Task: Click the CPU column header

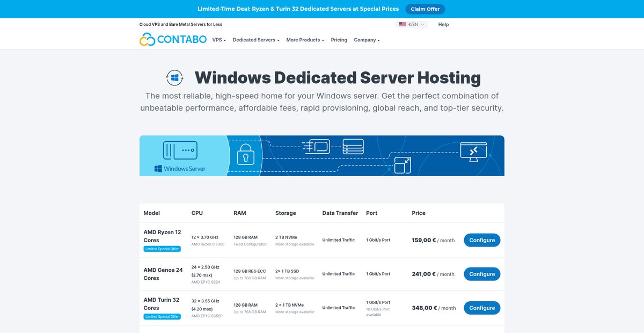Action: coord(197,213)
